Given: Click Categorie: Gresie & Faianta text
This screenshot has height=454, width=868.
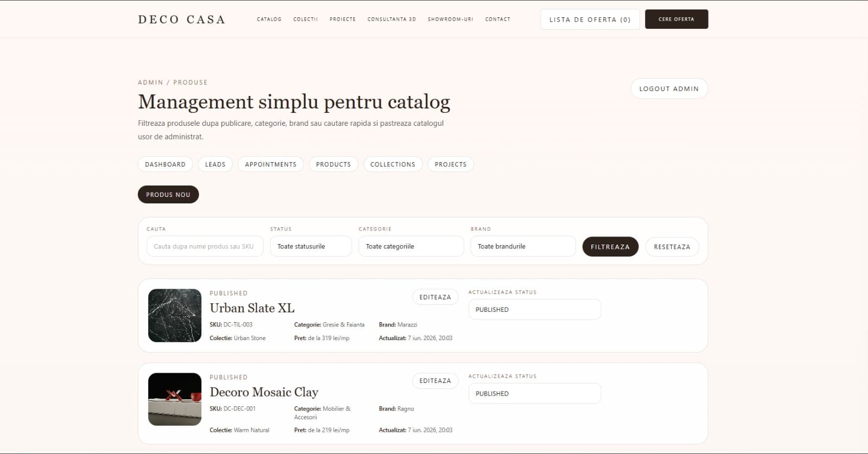Looking at the screenshot, I should [329, 324].
